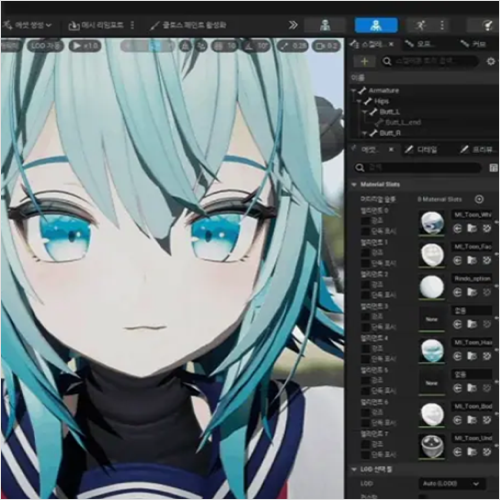Click the green plus button in the Skeleton Tree
The height and width of the screenshot is (500, 500).
click(x=364, y=61)
